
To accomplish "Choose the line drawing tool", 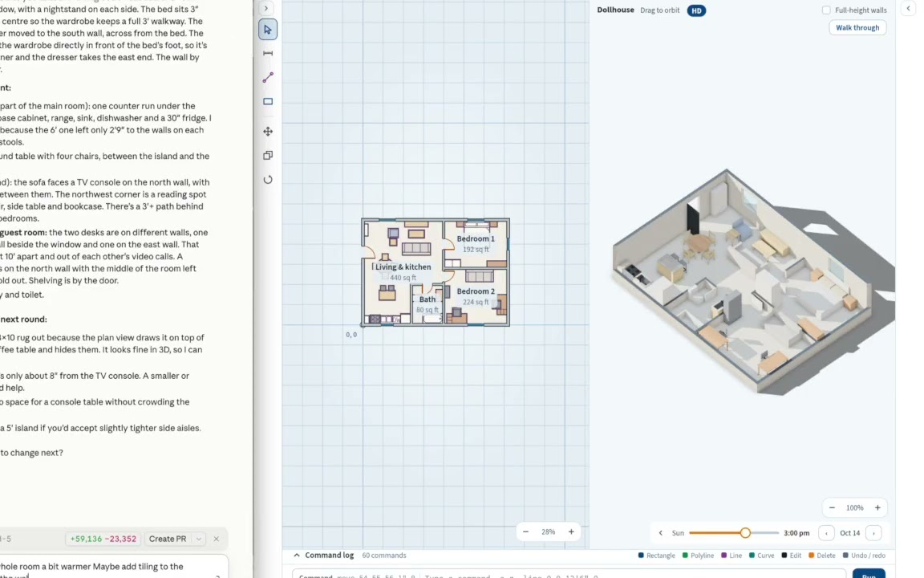I will (x=268, y=77).
